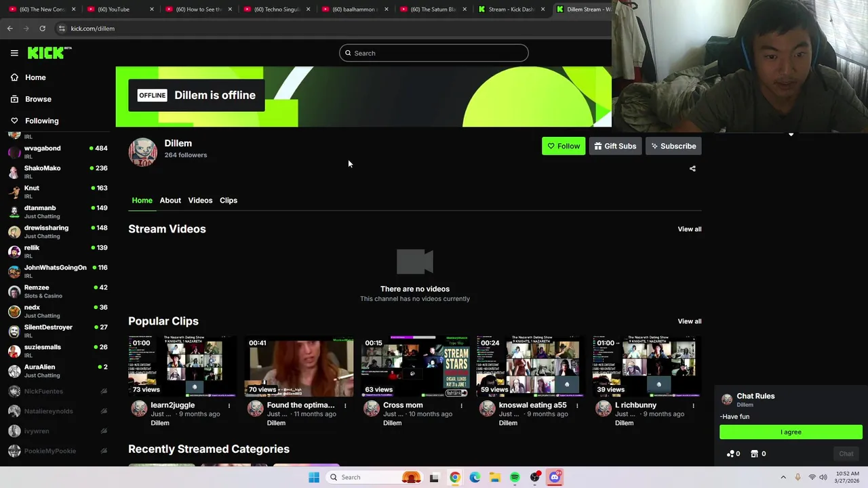Open options menu for learn2juggle clip

click(229, 406)
